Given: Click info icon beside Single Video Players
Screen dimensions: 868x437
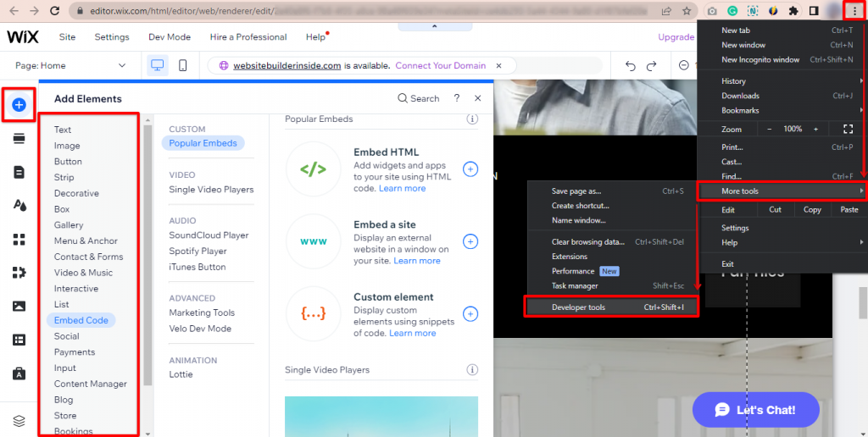Looking at the screenshot, I should [472, 370].
